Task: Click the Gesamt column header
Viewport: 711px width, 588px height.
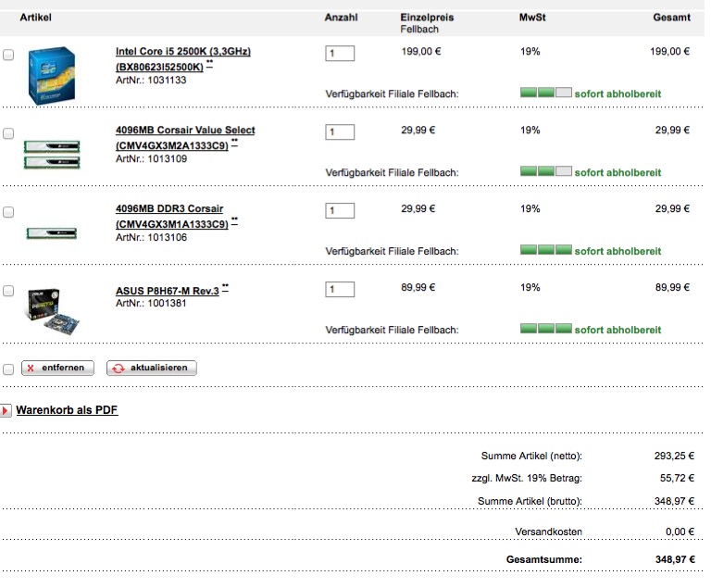Action: [671, 18]
